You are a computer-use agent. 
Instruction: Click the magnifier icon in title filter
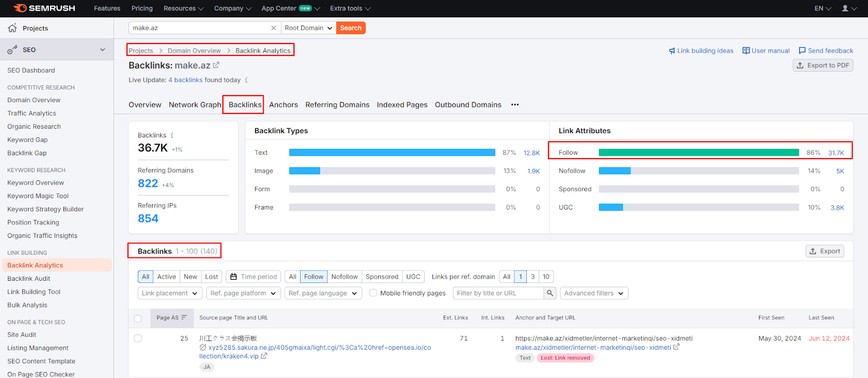550,293
